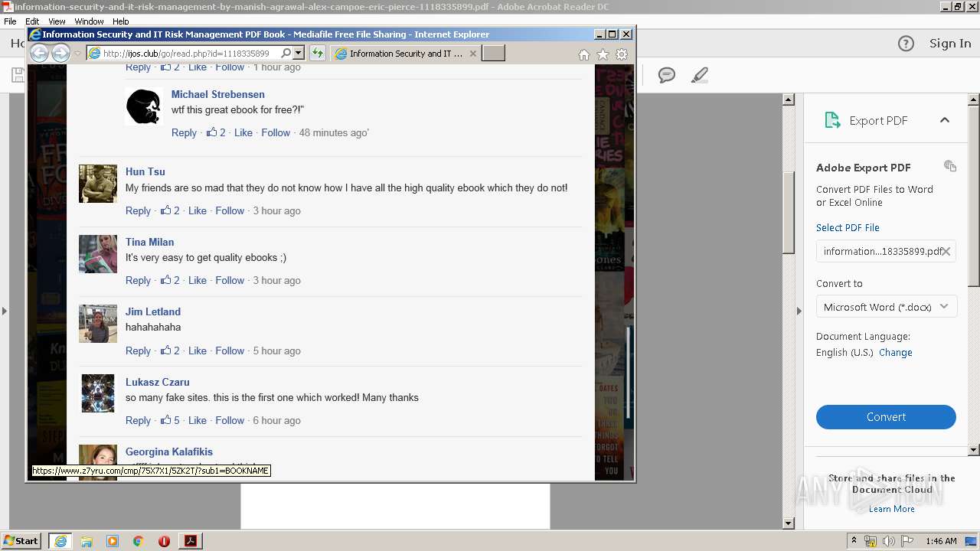Collapse the right tools pane arrow
The height and width of the screenshot is (551, 980).
[x=799, y=311]
